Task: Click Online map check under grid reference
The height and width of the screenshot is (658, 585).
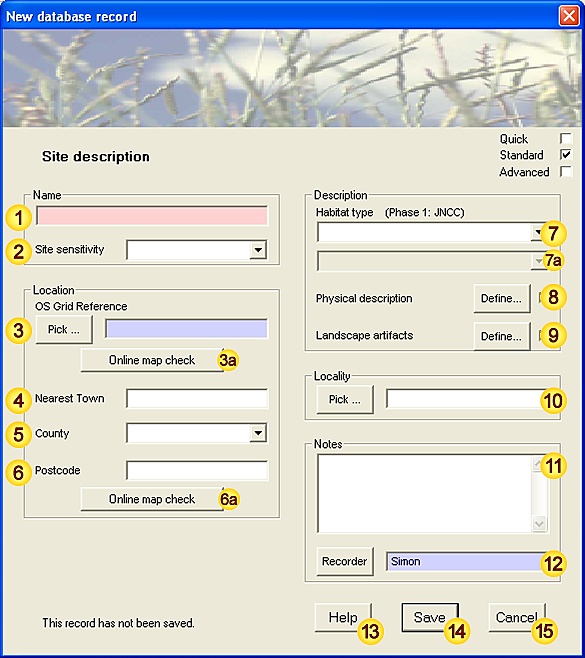Action: (152, 360)
